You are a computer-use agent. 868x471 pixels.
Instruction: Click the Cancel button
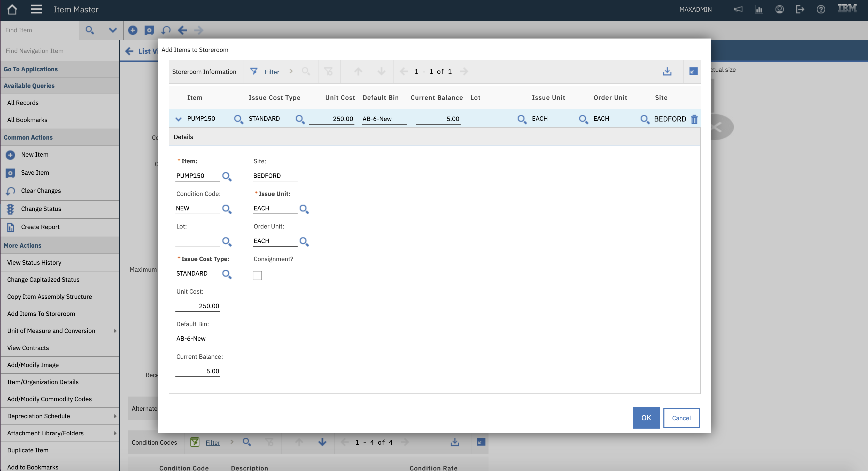pos(681,418)
